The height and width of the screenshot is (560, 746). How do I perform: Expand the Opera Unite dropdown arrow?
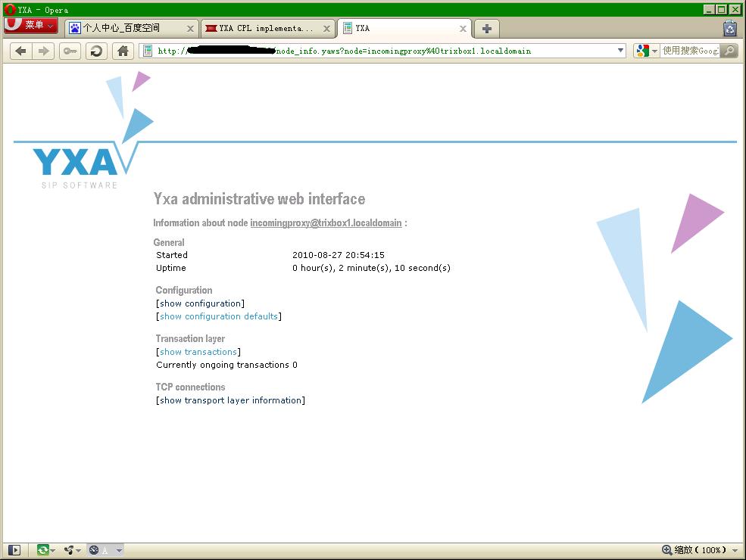[79, 550]
